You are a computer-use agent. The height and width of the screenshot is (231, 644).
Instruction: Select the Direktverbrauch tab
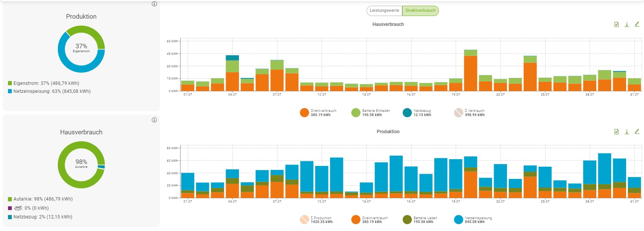[420, 11]
